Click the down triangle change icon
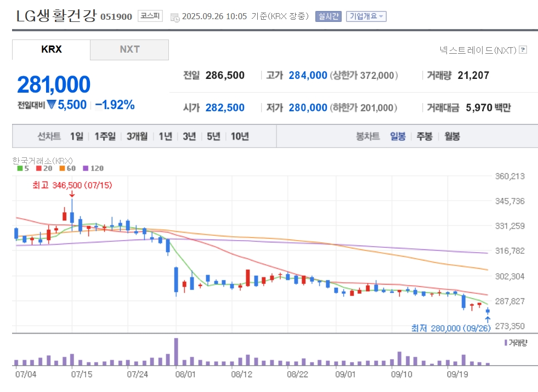This screenshot has height=392, width=538. (52, 104)
